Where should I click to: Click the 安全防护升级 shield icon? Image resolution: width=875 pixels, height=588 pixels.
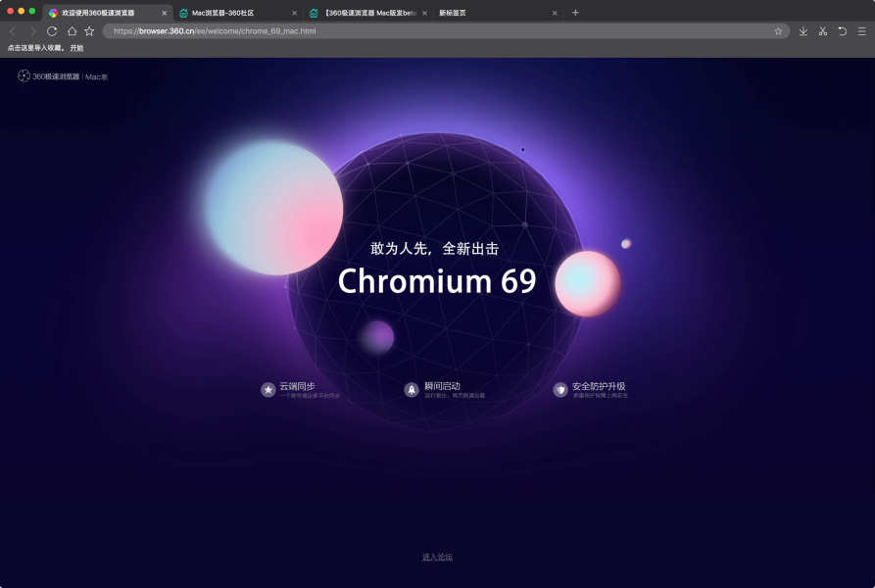pos(560,389)
